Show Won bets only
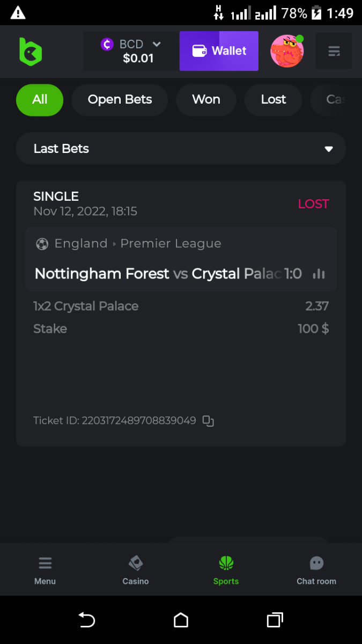The width and height of the screenshot is (362, 644). click(x=206, y=100)
